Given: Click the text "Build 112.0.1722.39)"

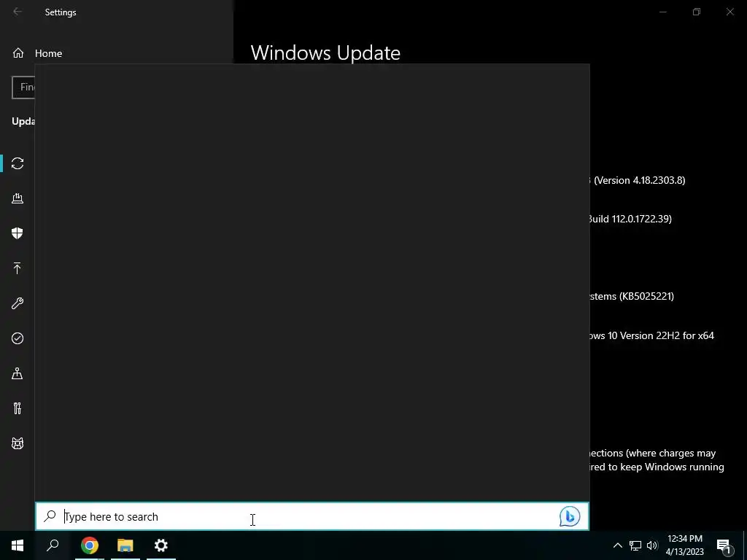Looking at the screenshot, I should coord(630,219).
